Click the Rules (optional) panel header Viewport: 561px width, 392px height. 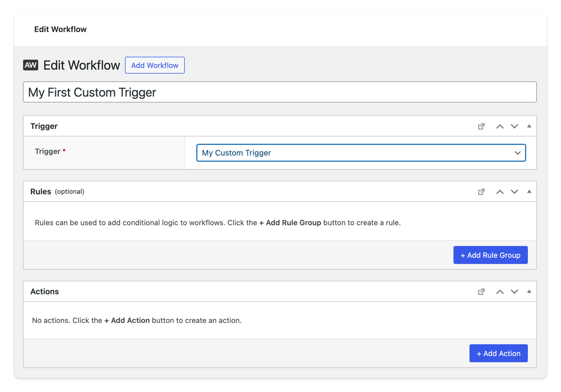58,192
